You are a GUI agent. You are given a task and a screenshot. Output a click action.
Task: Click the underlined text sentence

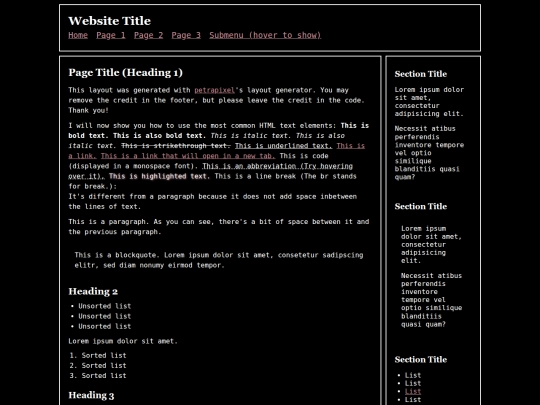(283, 146)
